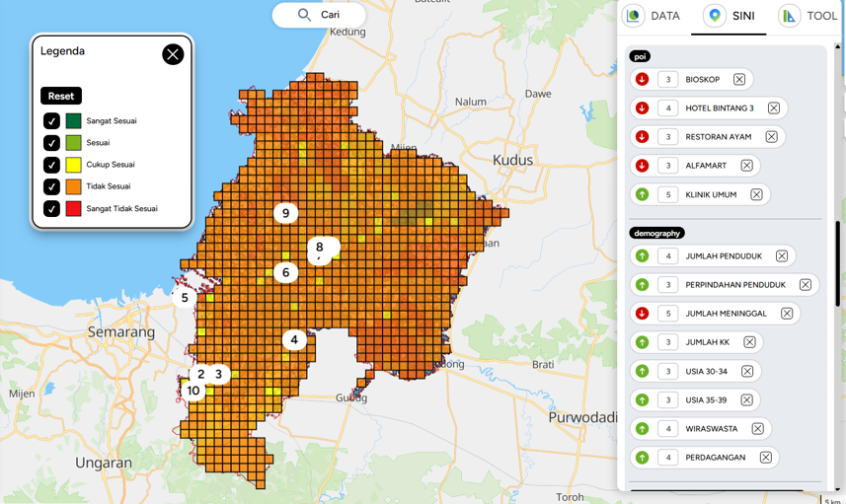Screen dimensions: 846x504
Task: Remove the WIRASWASTA parameter
Action: point(757,429)
